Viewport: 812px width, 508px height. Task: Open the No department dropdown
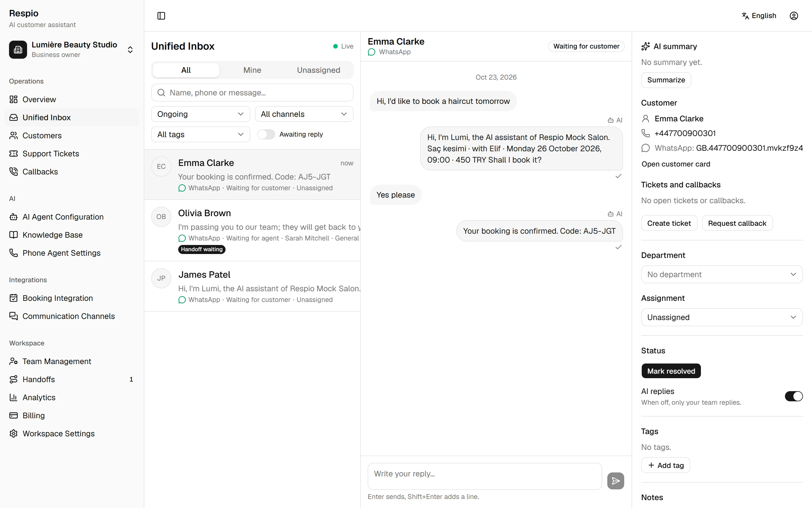pyautogui.click(x=722, y=275)
